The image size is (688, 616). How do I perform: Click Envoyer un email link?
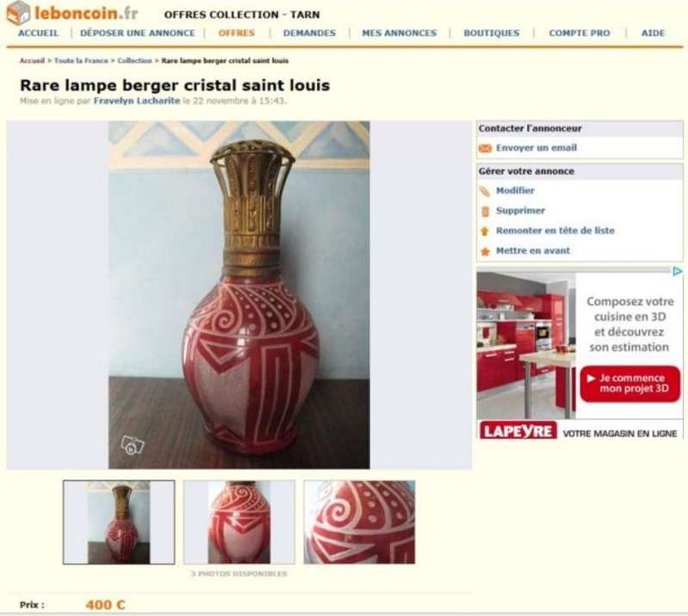(x=536, y=148)
